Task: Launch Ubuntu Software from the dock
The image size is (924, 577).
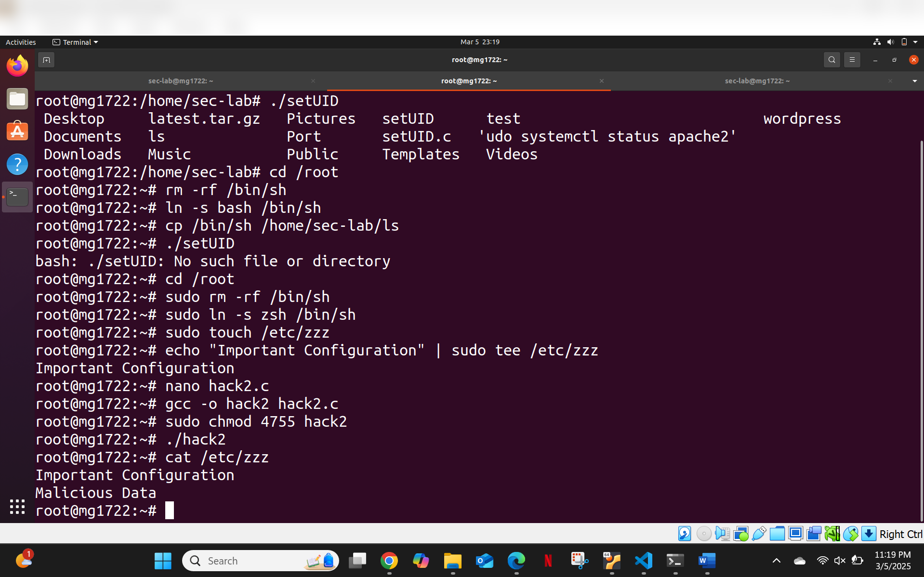Action: 17,131
